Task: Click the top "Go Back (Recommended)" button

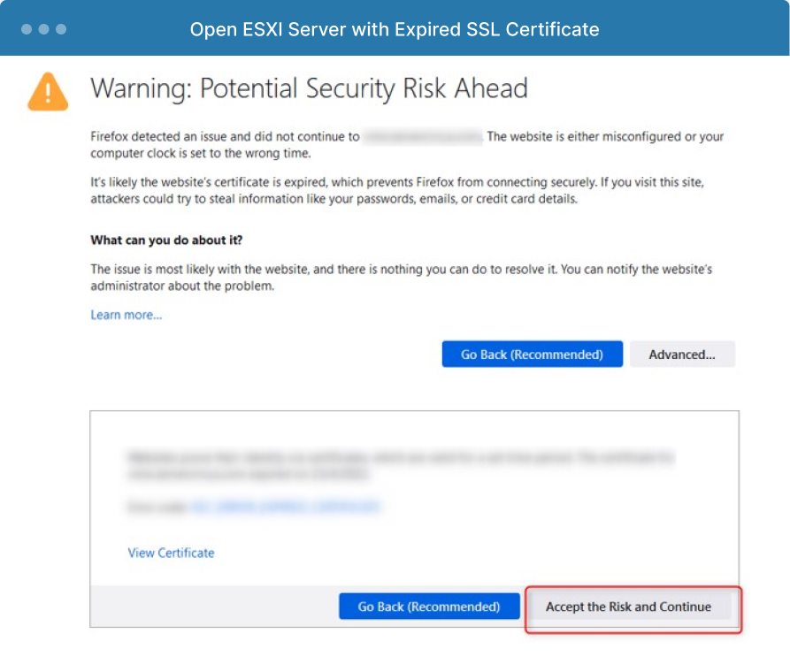Action: pos(532,354)
